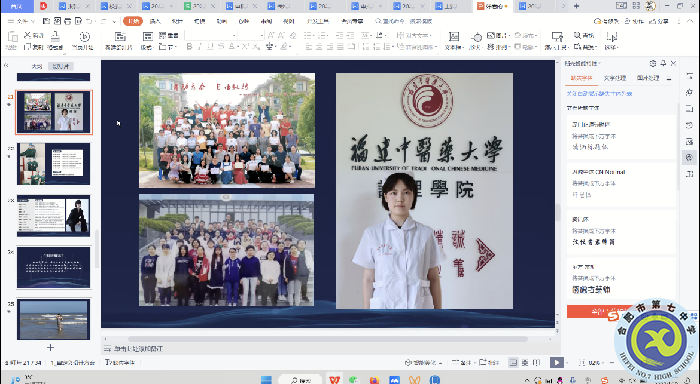Select the first tab in the right panel

581,78
